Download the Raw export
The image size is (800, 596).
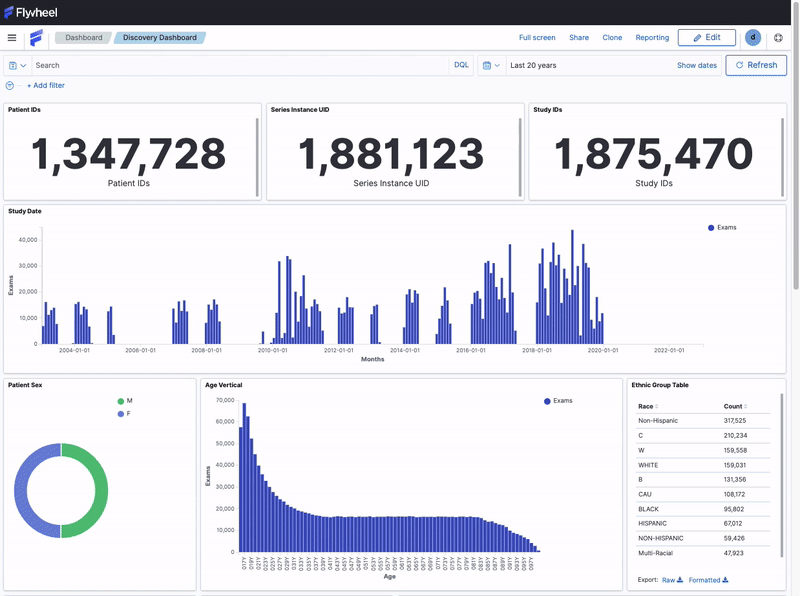pyautogui.click(x=672, y=580)
